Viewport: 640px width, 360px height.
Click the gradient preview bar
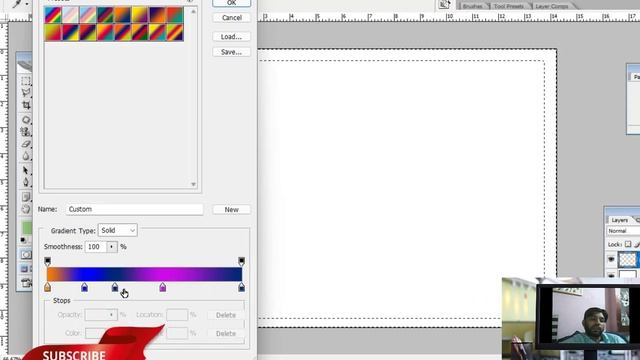pyautogui.click(x=144, y=274)
